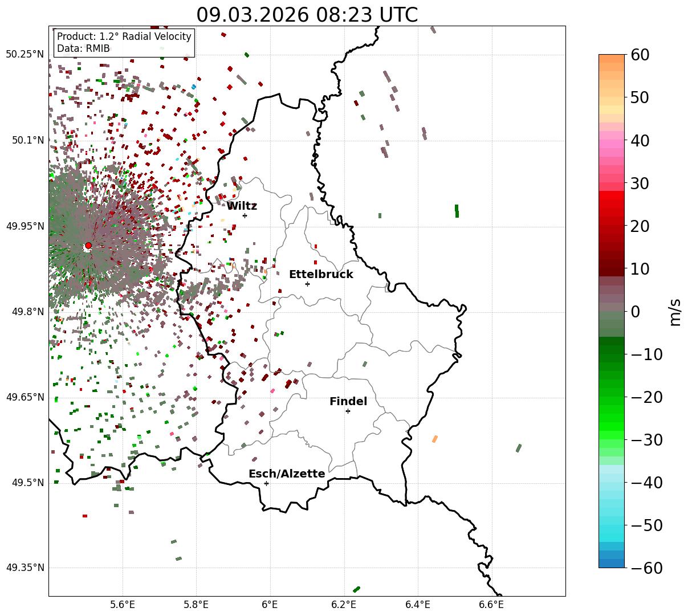Click the 6.4°E longitude label

pyautogui.click(x=418, y=604)
